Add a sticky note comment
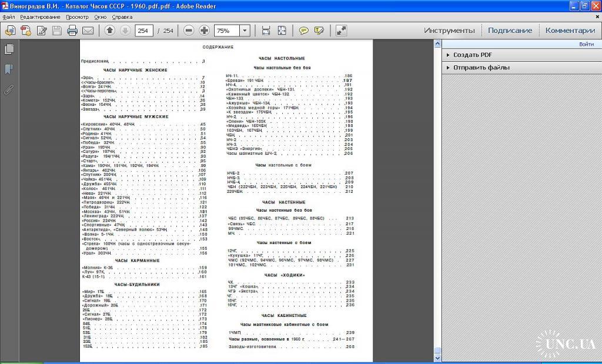The height and width of the screenshot is (364, 602). pos(303,31)
